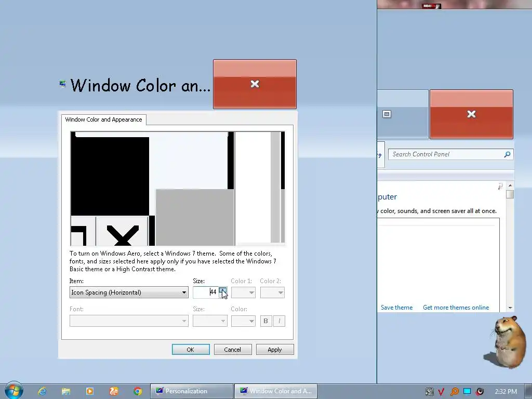The image size is (532, 399).
Task: Click the speaker volume tray icon
Action: [480, 392]
